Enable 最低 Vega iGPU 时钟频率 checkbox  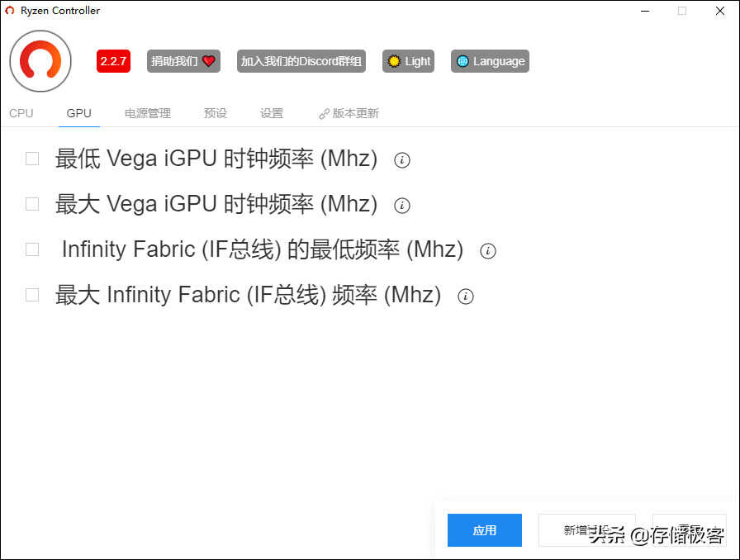(32, 159)
